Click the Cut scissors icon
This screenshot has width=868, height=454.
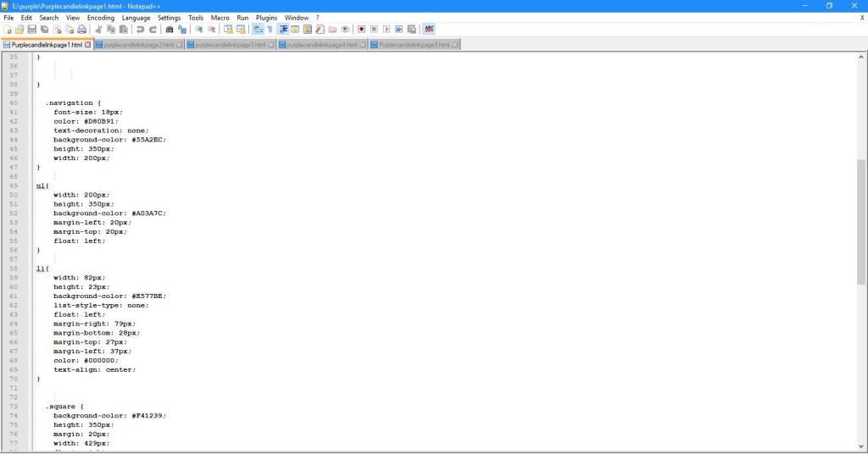(99, 29)
